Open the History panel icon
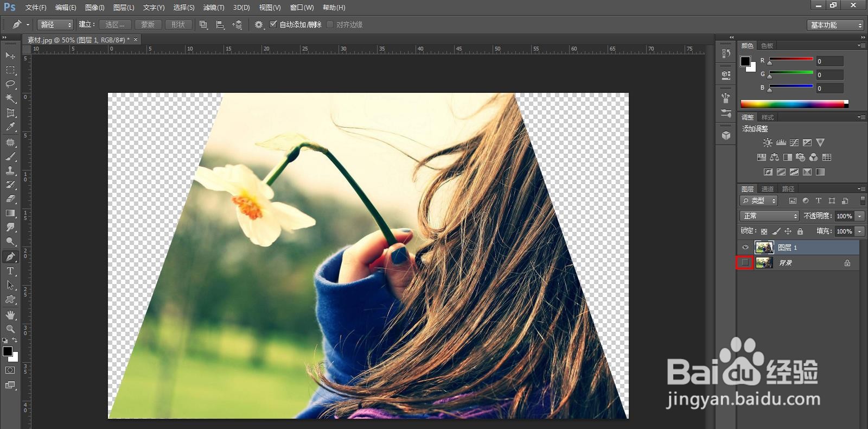This screenshot has width=868, height=429. [726, 53]
